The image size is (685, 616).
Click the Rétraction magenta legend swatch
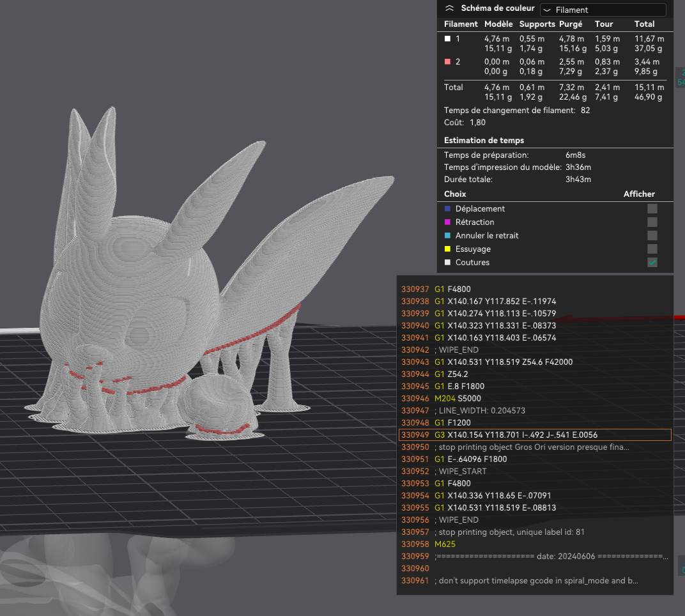[x=447, y=222]
